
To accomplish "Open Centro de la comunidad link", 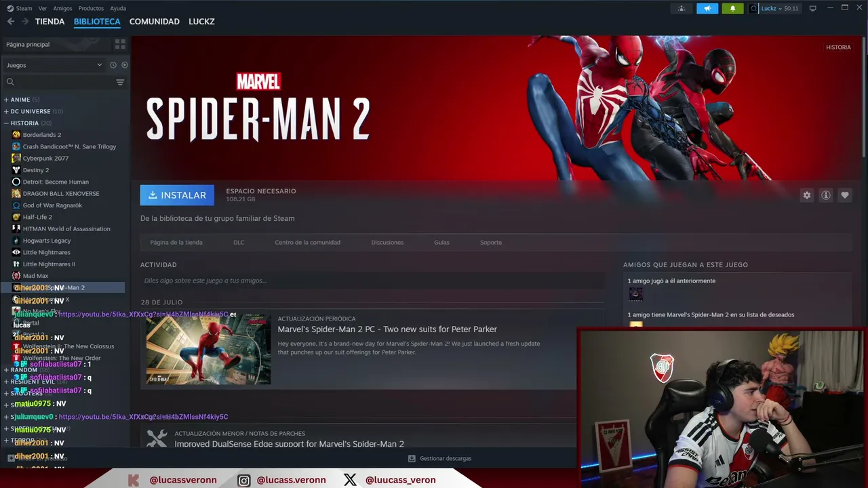I will pos(308,242).
